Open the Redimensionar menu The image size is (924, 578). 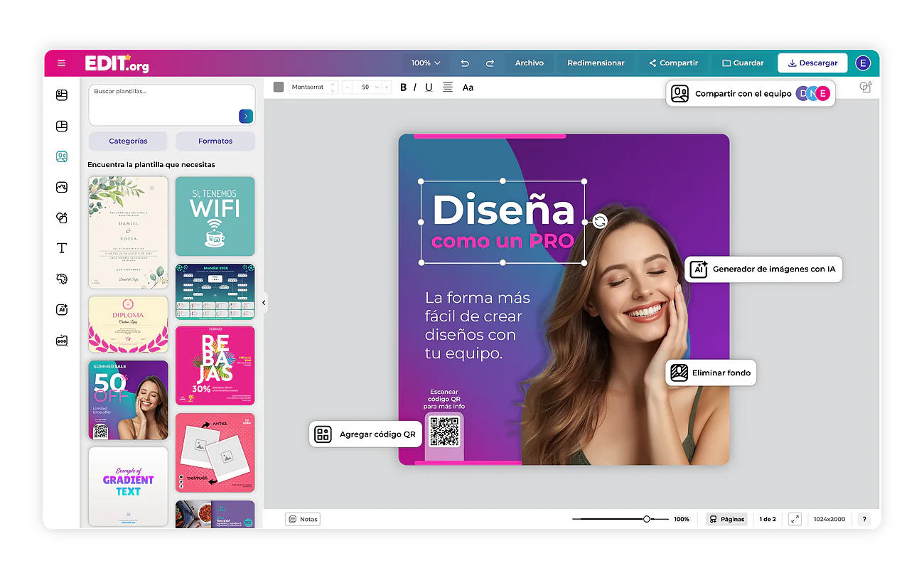tap(596, 63)
